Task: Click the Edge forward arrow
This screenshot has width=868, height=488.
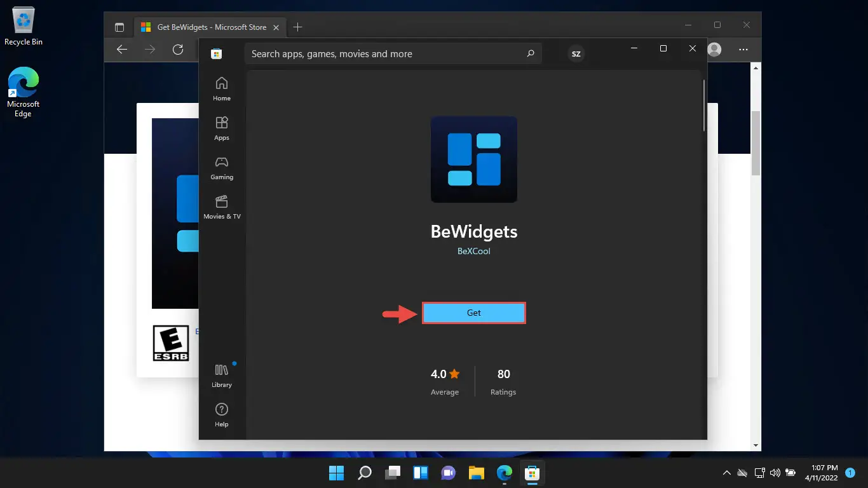Action: click(150, 50)
